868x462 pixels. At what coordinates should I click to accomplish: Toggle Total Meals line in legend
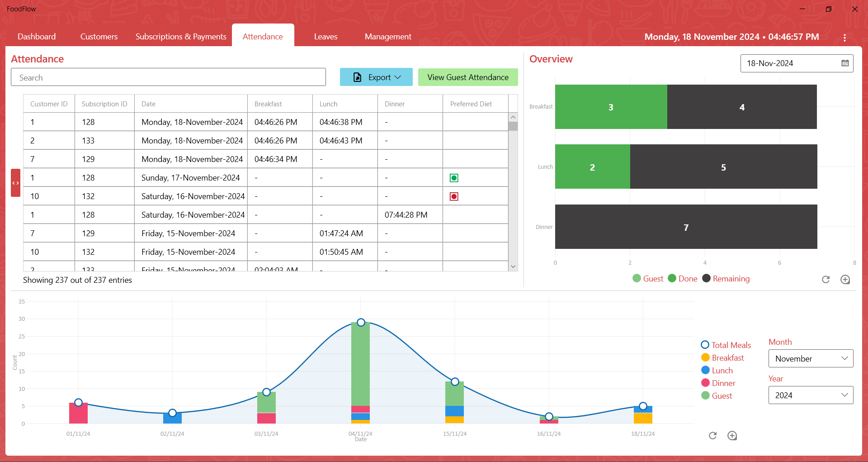[x=726, y=345]
